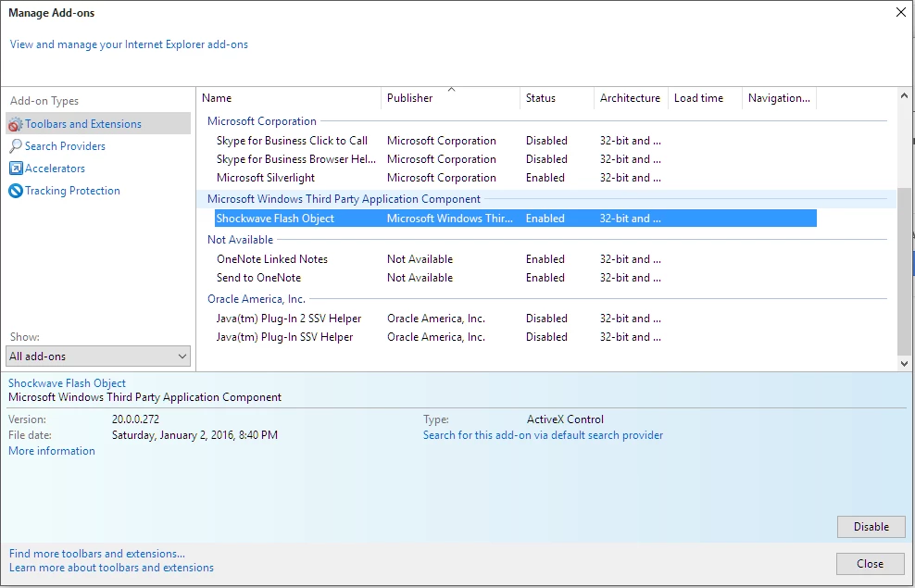The height and width of the screenshot is (588, 915).
Task: Click the Not Available group header
Action: pos(240,240)
